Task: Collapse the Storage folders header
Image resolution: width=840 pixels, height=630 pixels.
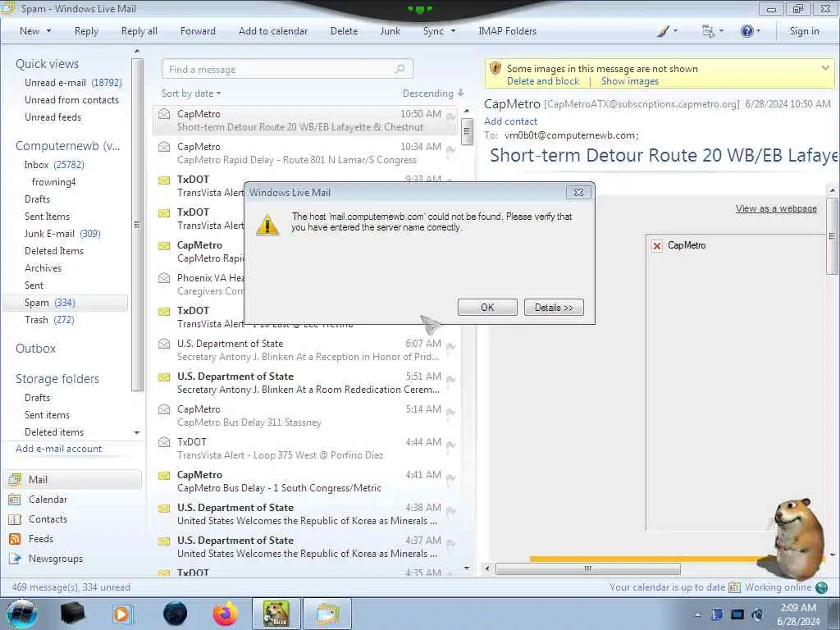Action: 57,379
